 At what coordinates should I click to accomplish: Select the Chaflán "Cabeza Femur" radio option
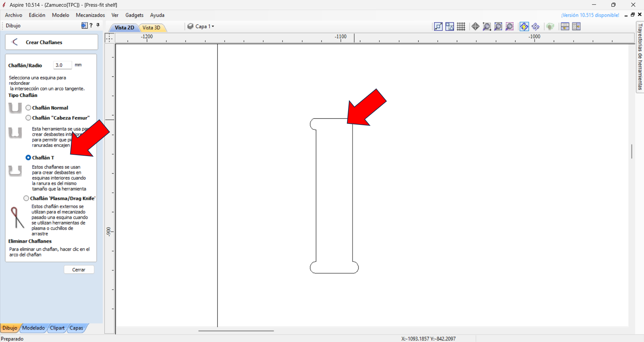coord(28,118)
